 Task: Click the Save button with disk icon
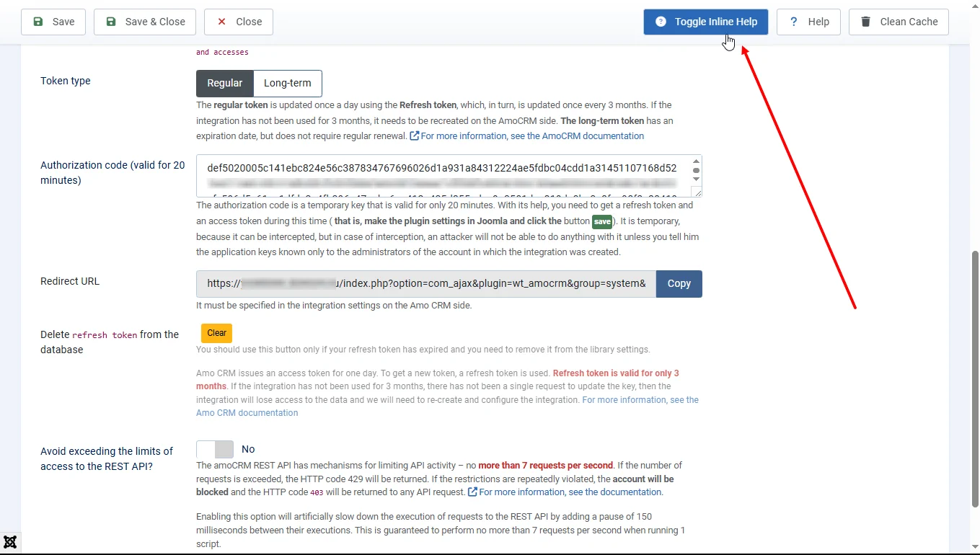pyautogui.click(x=53, y=22)
